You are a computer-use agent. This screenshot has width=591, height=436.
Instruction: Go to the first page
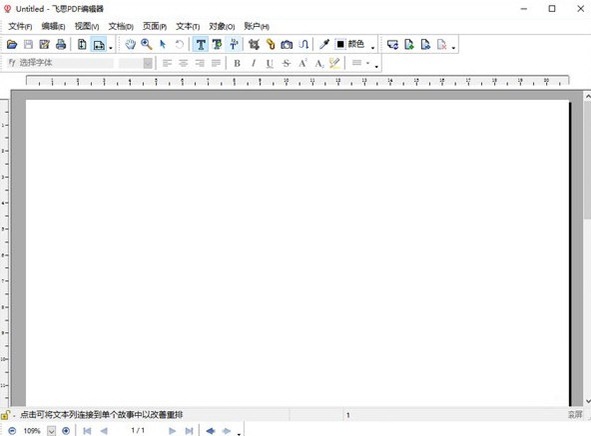87,430
